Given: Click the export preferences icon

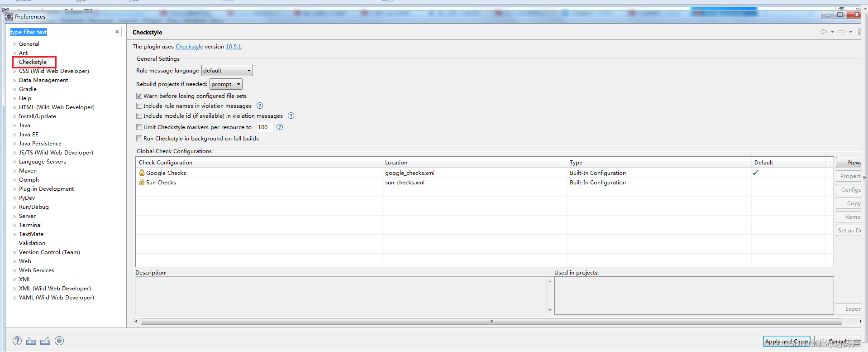Looking at the screenshot, I should (45, 341).
